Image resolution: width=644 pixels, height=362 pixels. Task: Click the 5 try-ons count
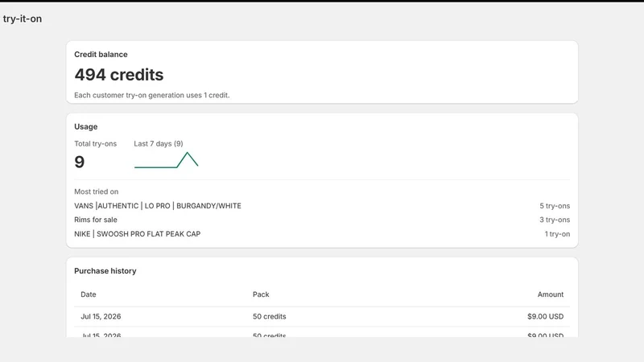[x=555, y=206]
